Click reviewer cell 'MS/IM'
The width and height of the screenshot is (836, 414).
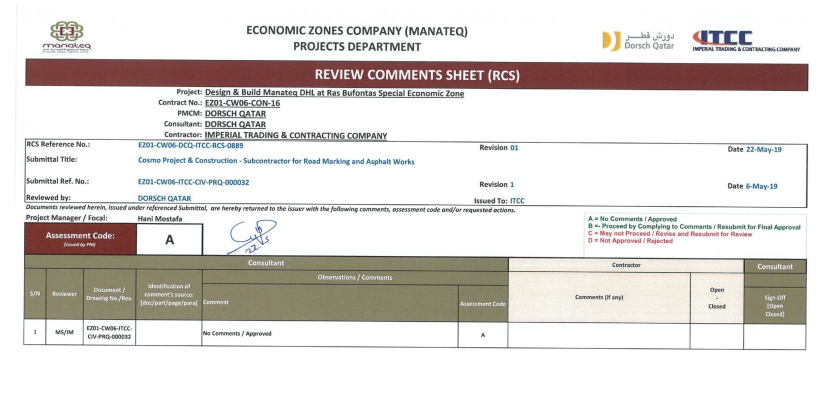point(65,332)
